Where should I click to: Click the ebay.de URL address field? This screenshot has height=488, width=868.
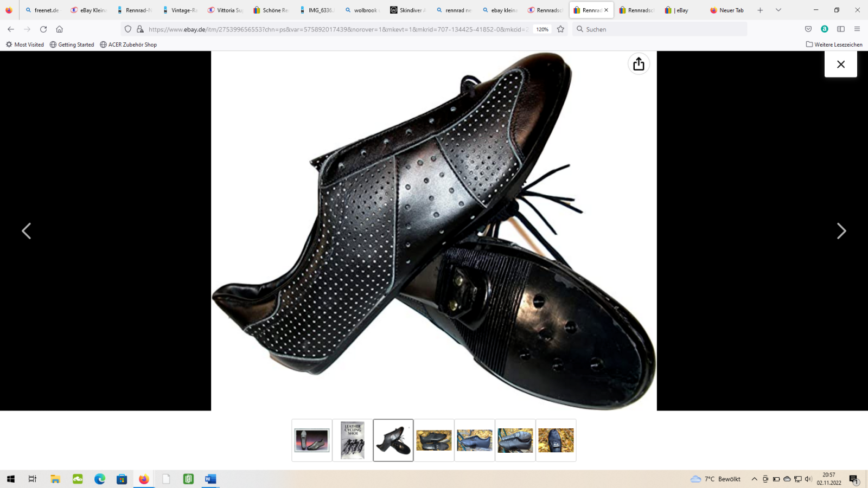339,29
